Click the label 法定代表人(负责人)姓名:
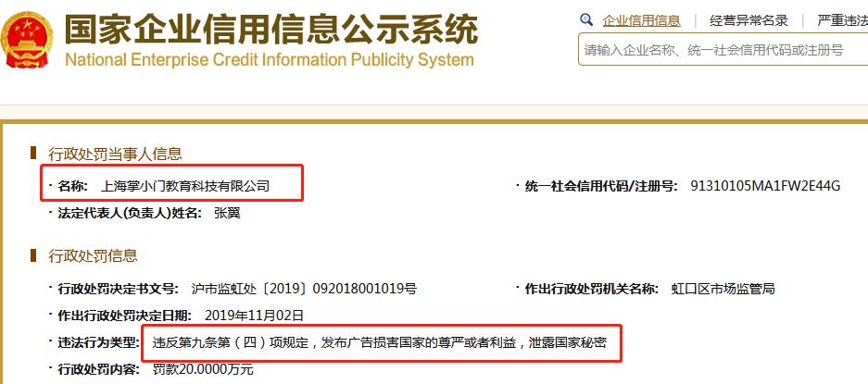The height and width of the screenshot is (384, 868). tap(130, 213)
